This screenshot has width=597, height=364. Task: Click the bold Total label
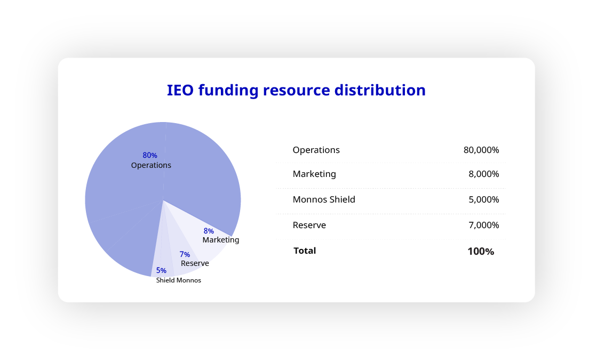tap(305, 250)
